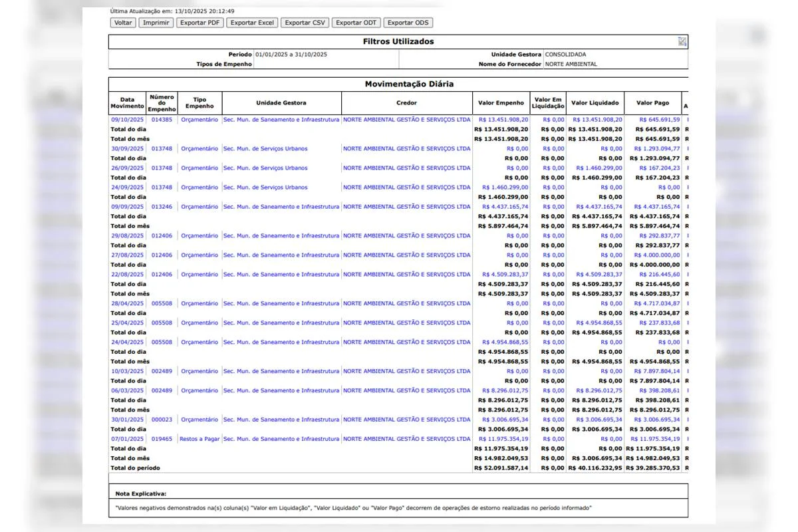
Task: Click the Exportar ODT button
Action: [x=356, y=23]
